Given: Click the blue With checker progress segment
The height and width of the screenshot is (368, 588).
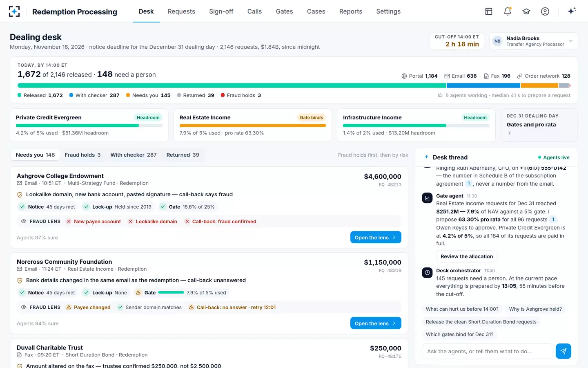Looking at the screenshot, I should click(483, 85).
